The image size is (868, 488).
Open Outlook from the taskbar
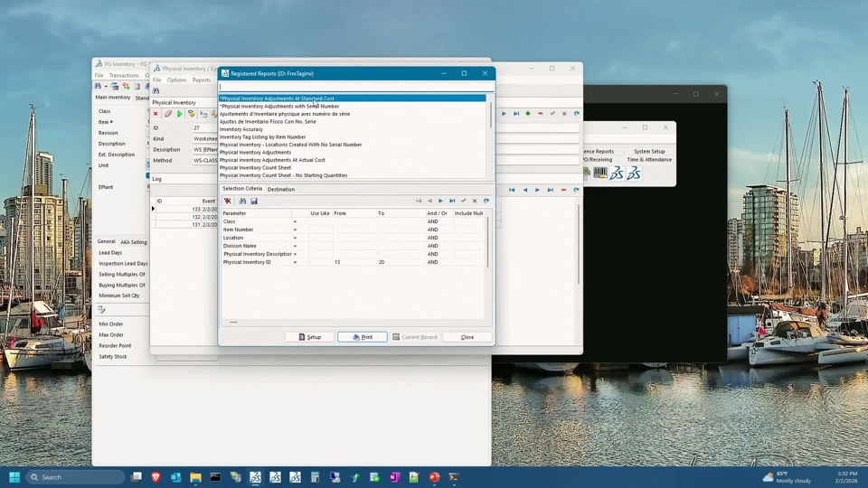pyautogui.click(x=175, y=477)
